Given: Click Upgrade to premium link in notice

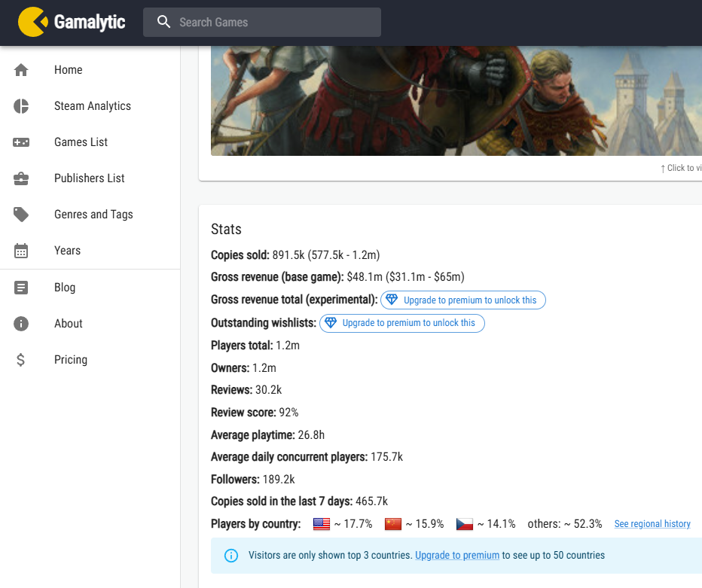Looking at the screenshot, I should coord(457,556).
